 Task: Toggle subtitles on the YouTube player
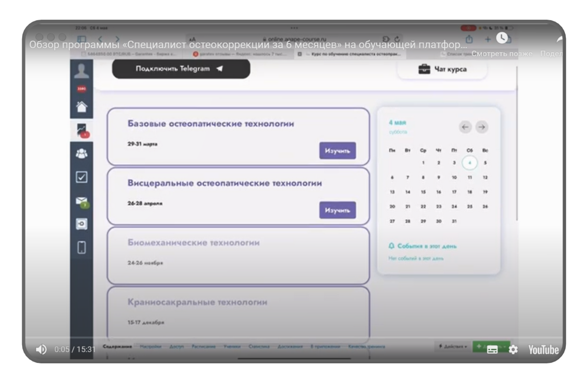492,349
